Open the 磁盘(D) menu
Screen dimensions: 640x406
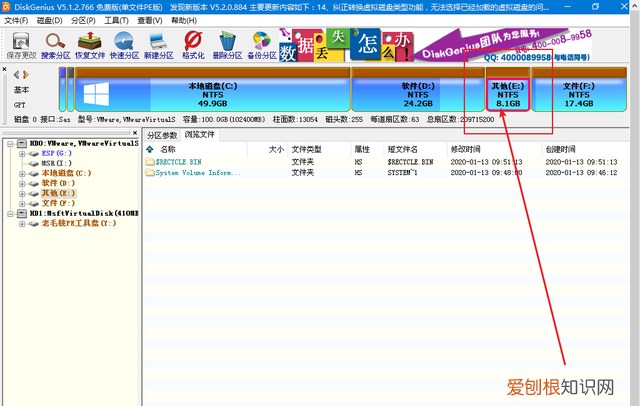(x=50, y=19)
